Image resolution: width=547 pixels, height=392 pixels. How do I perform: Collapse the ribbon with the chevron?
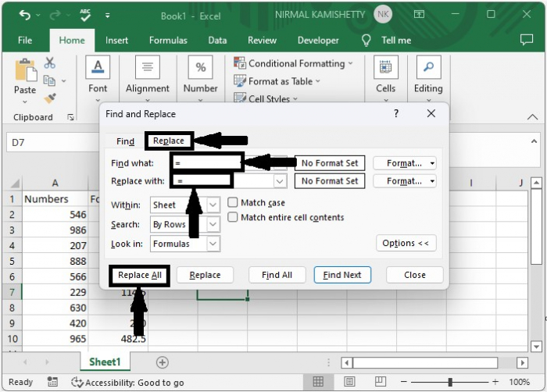[532, 117]
